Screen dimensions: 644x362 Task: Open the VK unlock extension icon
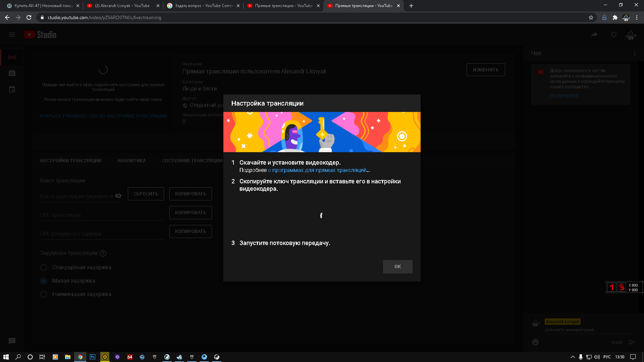click(x=604, y=17)
